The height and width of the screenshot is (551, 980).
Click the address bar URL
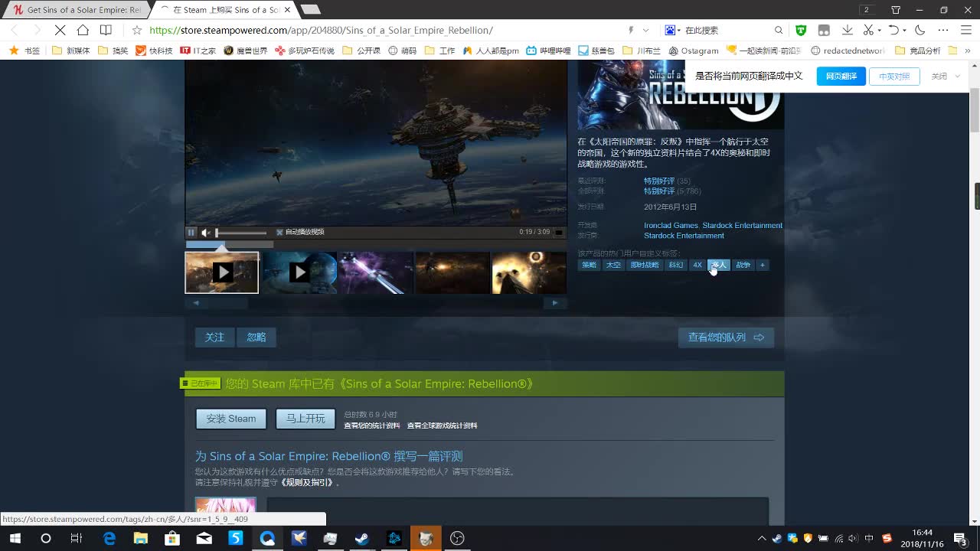(x=321, y=30)
